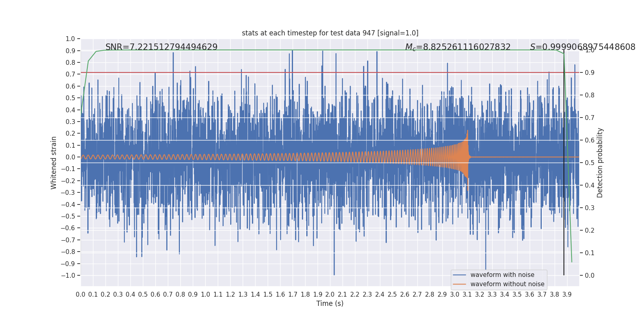
Task: Select the SNR=7.221512794494629 annotation
Action: (x=161, y=47)
